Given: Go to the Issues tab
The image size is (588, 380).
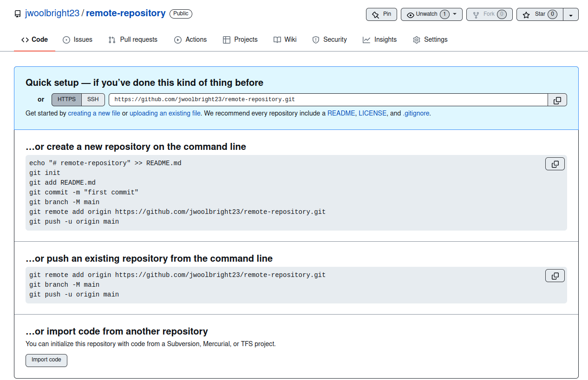Looking at the screenshot, I should (x=78, y=40).
